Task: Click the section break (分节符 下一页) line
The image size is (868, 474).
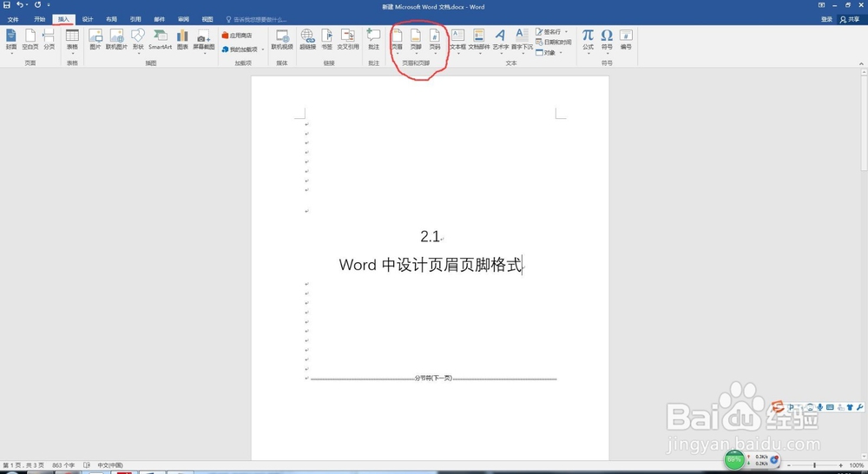Action: [x=433, y=379]
